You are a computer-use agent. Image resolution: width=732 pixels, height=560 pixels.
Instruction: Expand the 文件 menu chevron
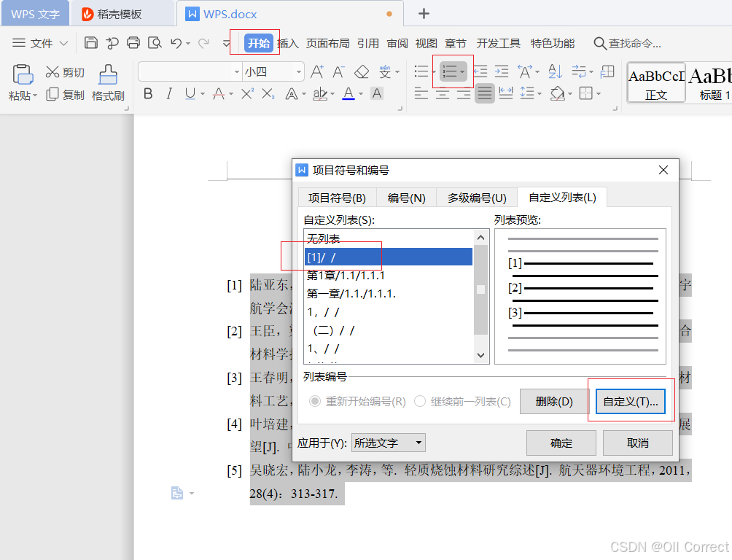(x=64, y=43)
